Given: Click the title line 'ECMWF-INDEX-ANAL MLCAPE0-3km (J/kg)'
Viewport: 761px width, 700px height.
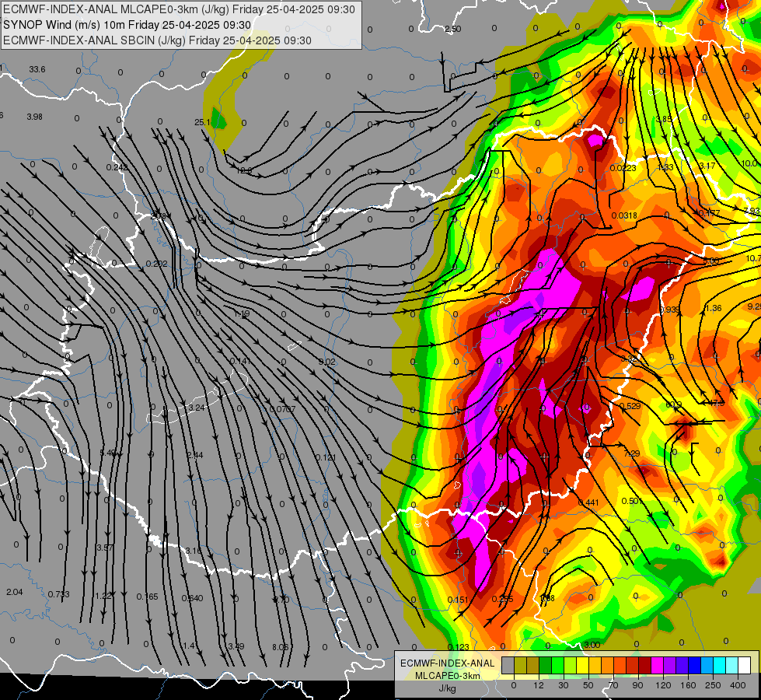Looking at the screenshot, I should coord(116,9).
